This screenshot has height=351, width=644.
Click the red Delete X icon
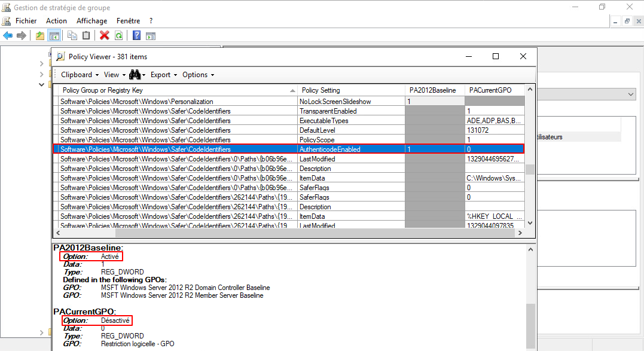pos(104,36)
